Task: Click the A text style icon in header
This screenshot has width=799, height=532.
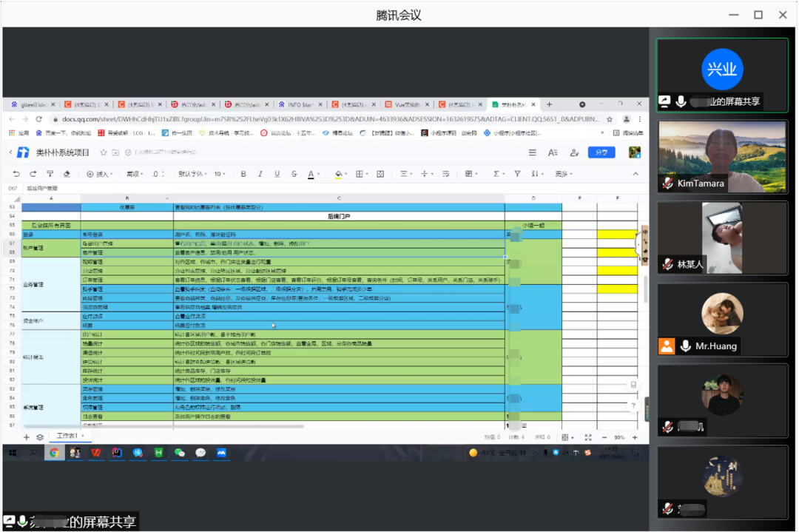Action: pyautogui.click(x=553, y=152)
